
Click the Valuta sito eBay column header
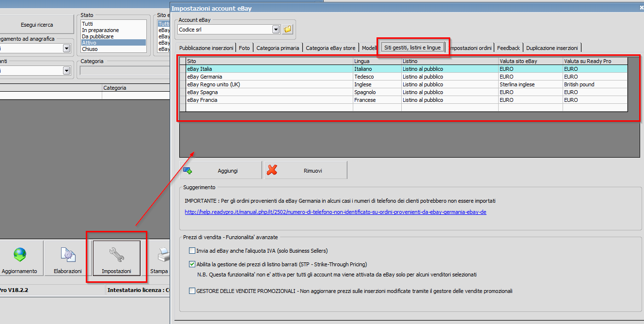click(531, 61)
